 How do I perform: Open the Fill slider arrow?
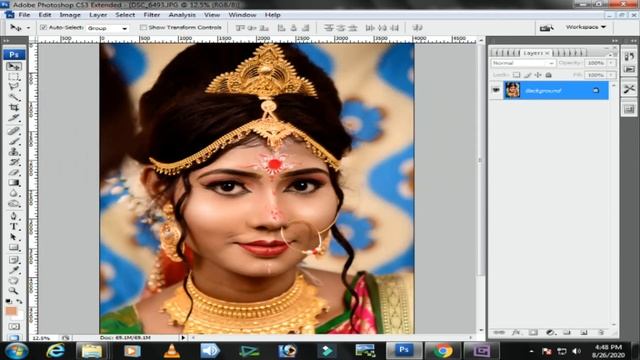click(x=611, y=75)
